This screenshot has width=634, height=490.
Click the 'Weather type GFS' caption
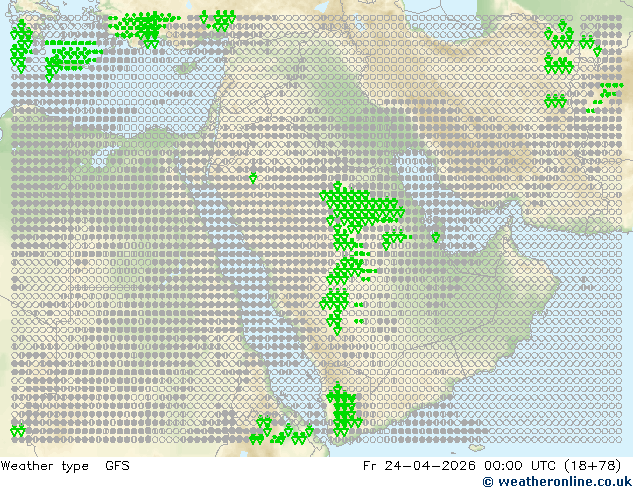coord(65,466)
